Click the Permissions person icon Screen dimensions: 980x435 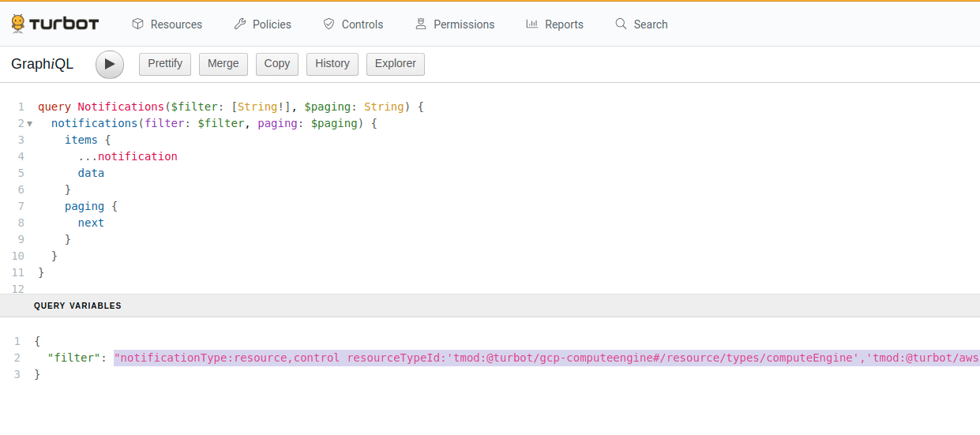(x=421, y=24)
